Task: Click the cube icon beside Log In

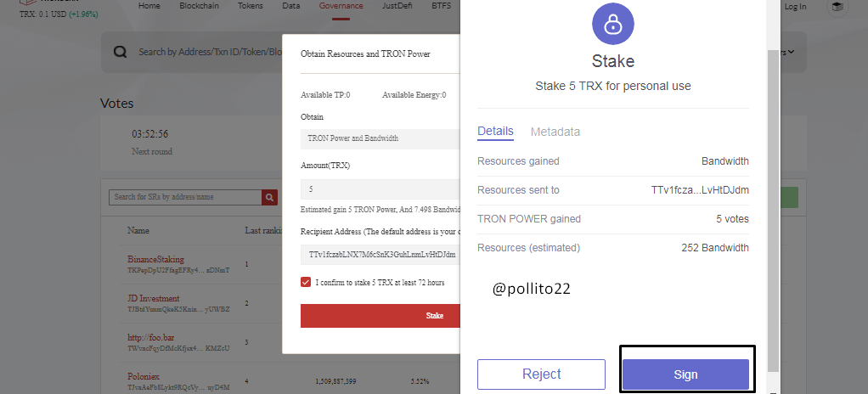Action: pyautogui.click(x=837, y=7)
